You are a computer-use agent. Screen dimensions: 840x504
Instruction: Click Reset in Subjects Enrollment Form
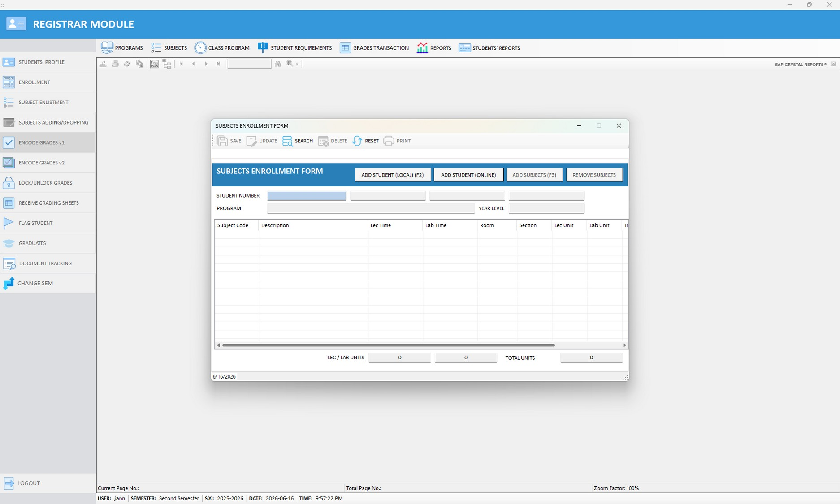365,141
